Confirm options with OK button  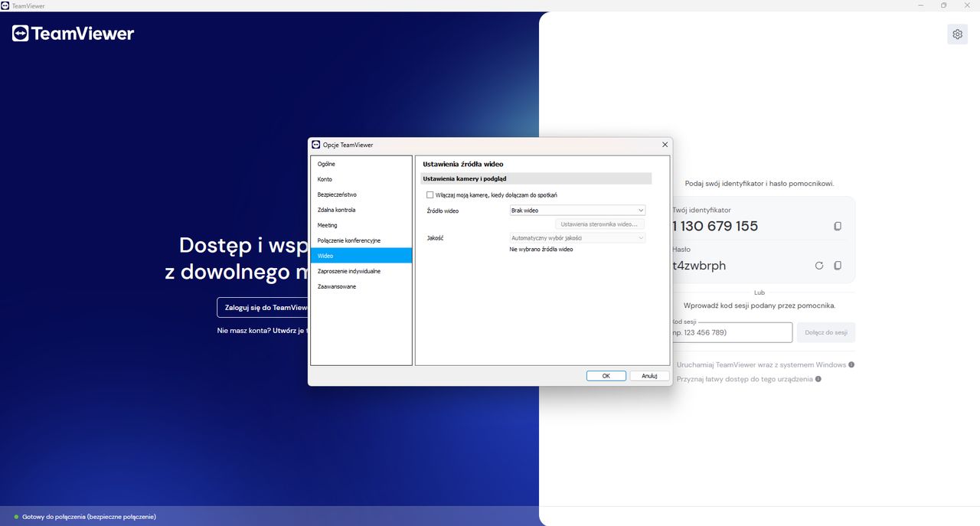[x=606, y=376]
